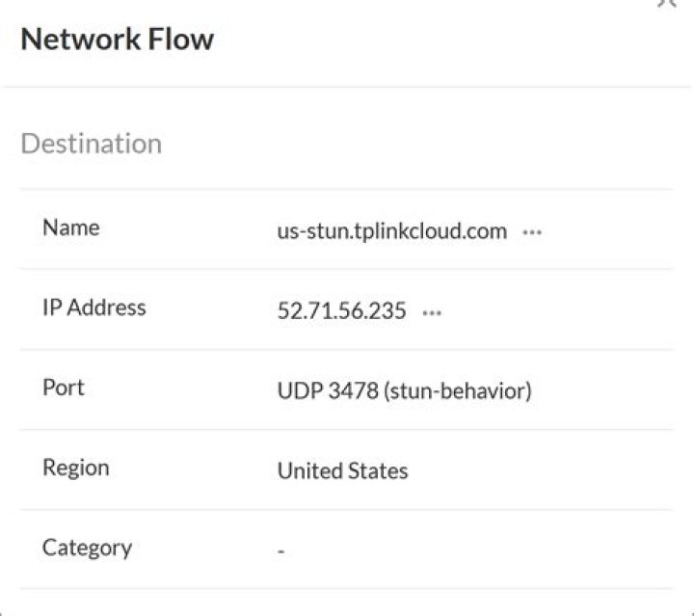
Task: Select the Destination section header
Action: click(x=91, y=144)
